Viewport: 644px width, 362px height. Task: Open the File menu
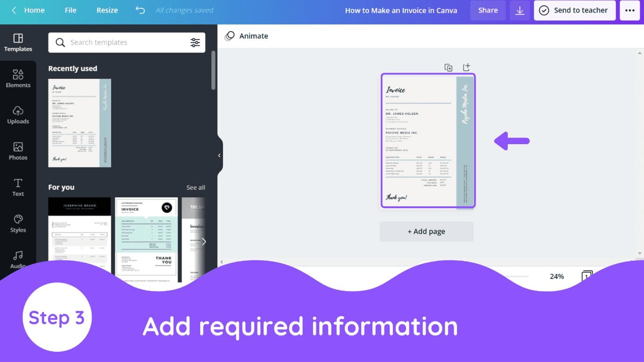point(71,10)
